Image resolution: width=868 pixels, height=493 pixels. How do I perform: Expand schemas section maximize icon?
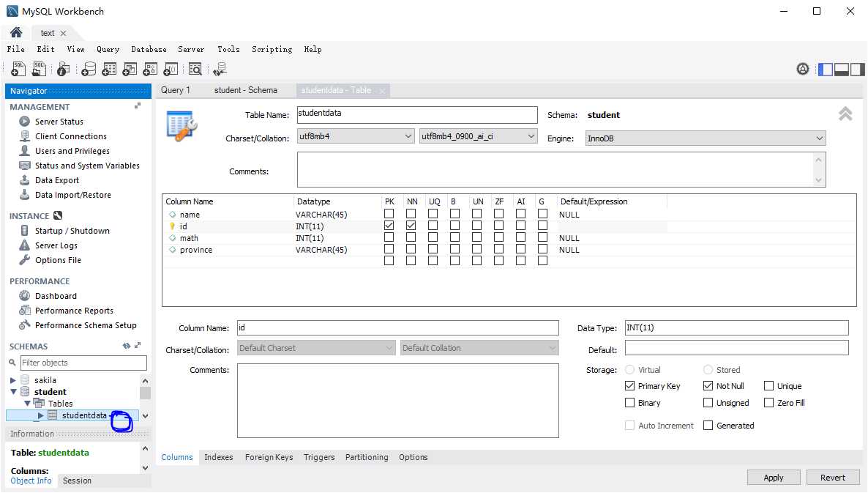click(138, 345)
